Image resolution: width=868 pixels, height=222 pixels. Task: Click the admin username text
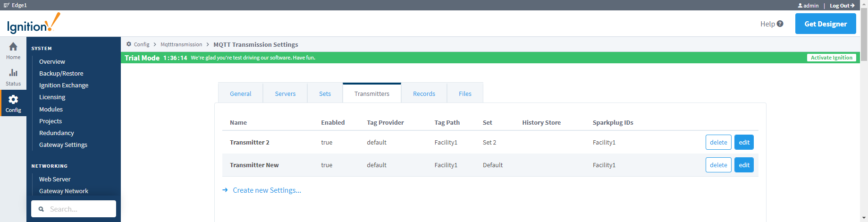811,6
